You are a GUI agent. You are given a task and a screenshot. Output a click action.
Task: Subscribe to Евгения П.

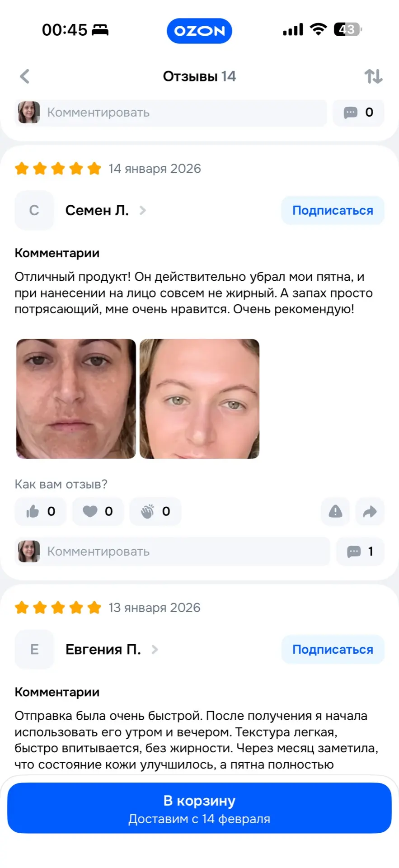[333, 650]
